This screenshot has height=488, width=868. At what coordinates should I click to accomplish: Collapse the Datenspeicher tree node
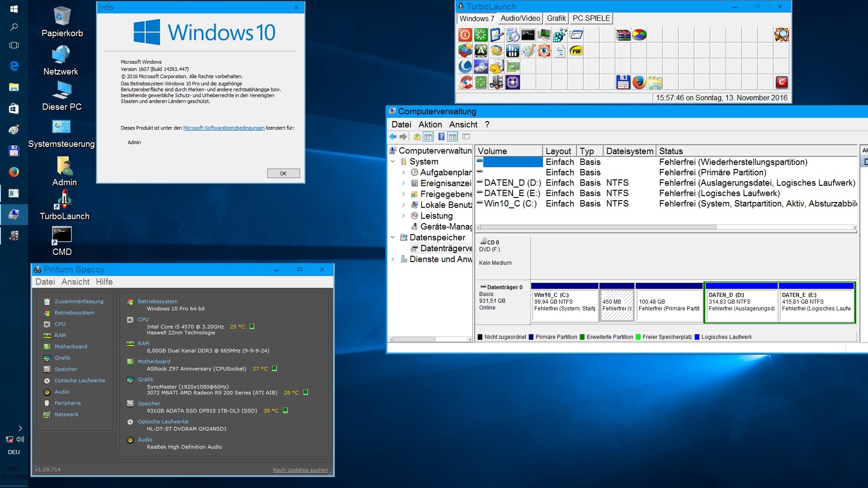392,238
